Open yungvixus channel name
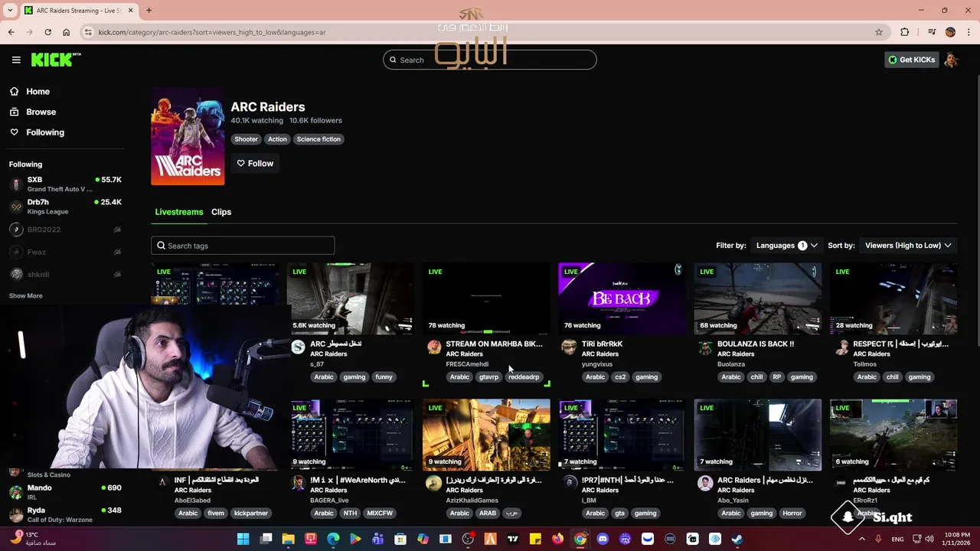This screenshot has height=551, width=980. (597, 364)
